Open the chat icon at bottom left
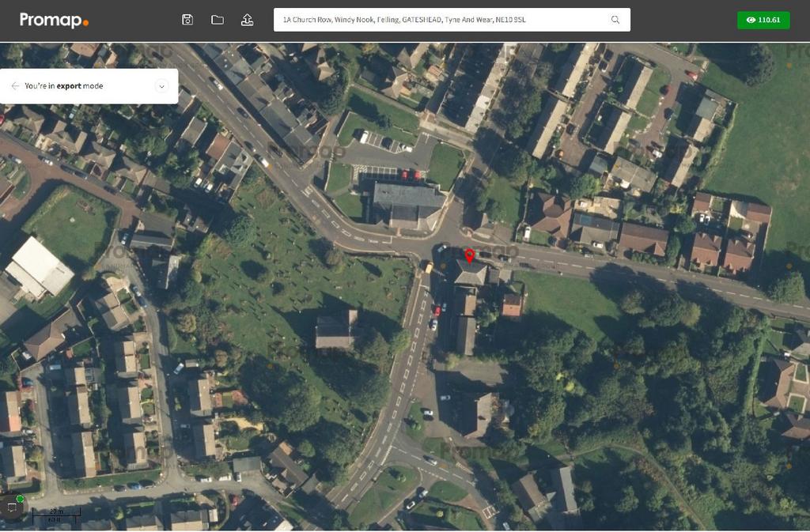The image size is (810, 532). coord(11,507)
